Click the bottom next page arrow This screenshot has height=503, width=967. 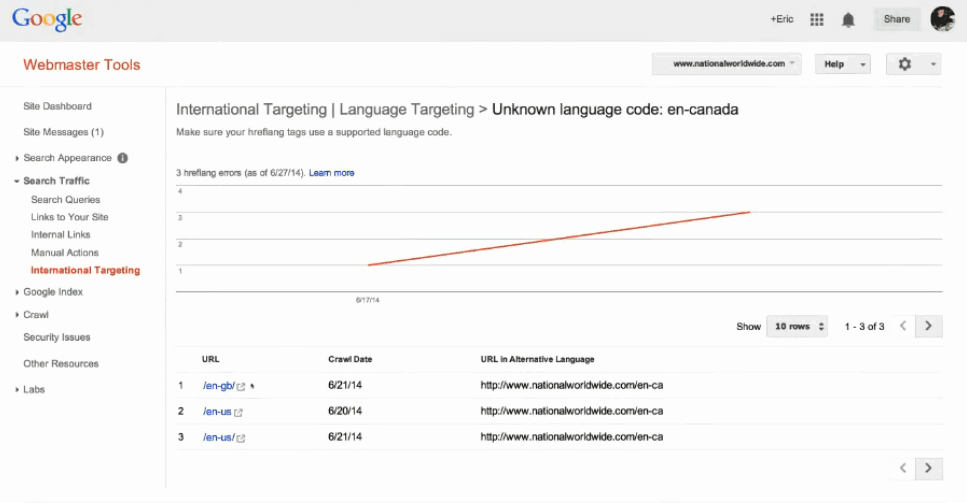pyautogui.click(x=929, y=468)
